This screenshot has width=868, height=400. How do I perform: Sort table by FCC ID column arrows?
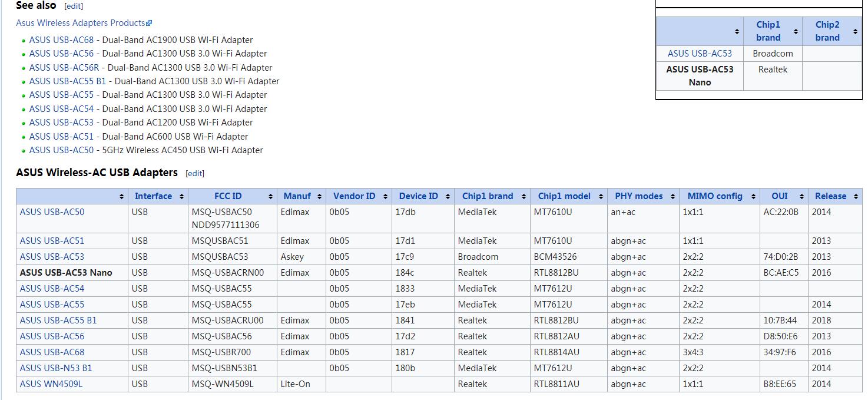pyautogui.click(x=271, y=196)
